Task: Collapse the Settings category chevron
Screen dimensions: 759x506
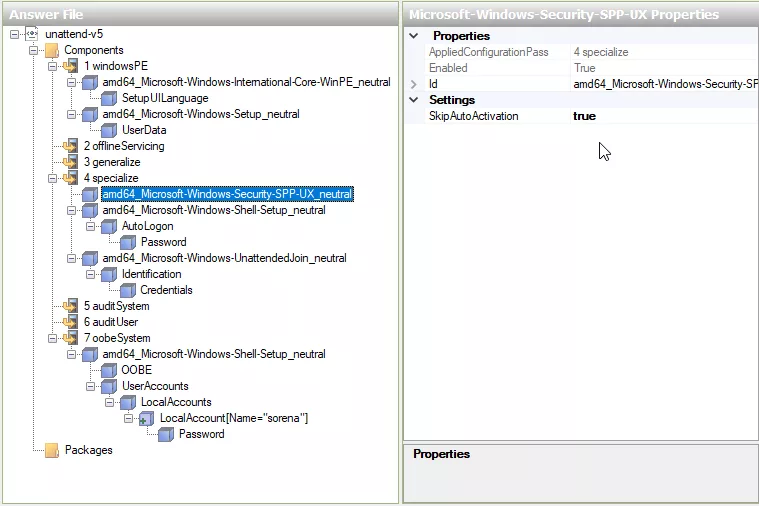Action: [x=414, y=100]
